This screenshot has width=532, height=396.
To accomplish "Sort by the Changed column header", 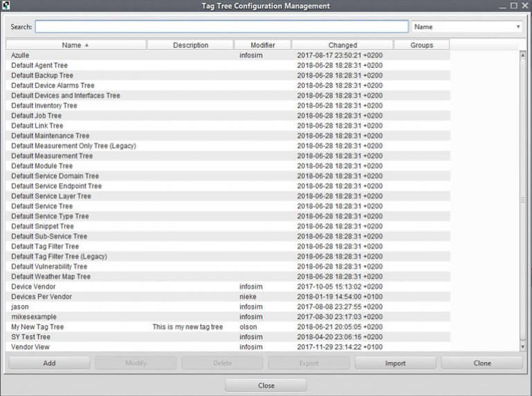I will pyautogui.click(x=342, y=45).
